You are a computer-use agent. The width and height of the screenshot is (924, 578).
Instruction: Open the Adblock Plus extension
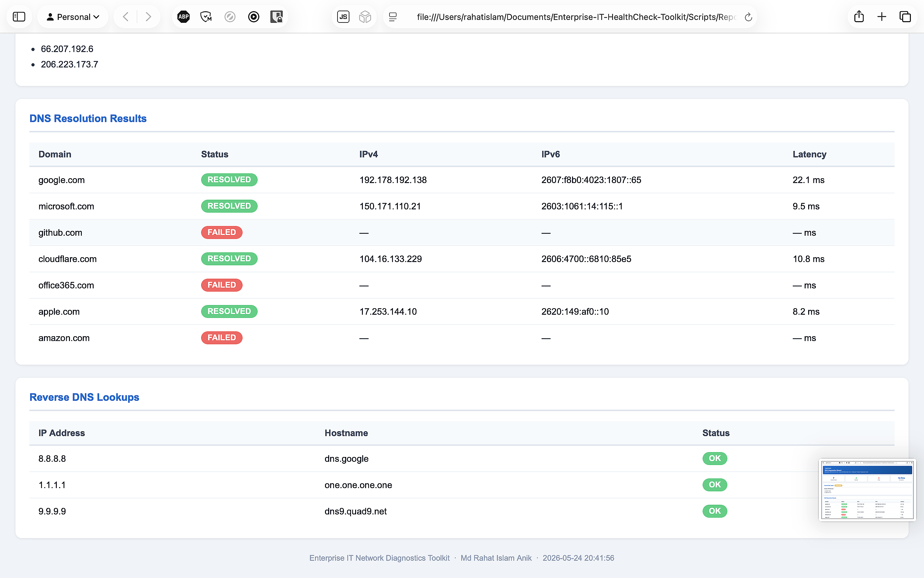[x=184, y=17]
